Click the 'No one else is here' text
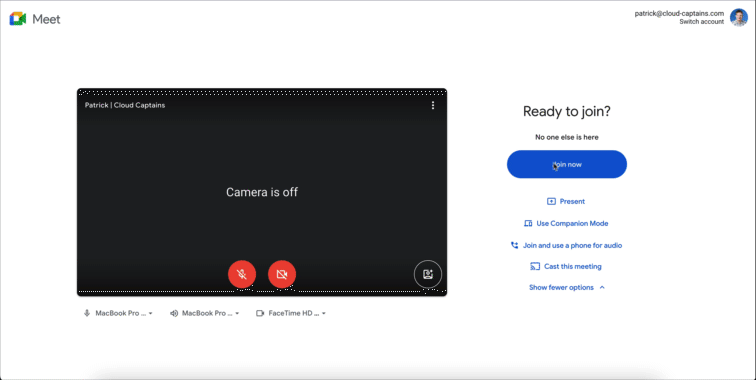Viewport: 756px width, 380px height. click(x=567, y=137)
